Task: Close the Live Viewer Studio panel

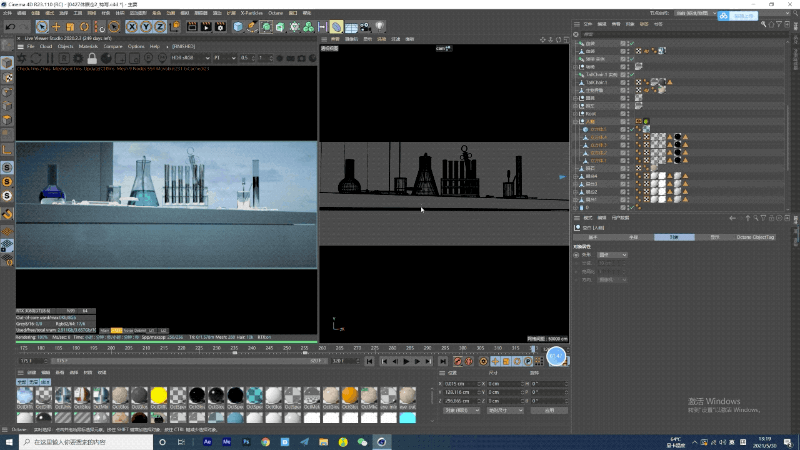Action: [x=19, y=38]
